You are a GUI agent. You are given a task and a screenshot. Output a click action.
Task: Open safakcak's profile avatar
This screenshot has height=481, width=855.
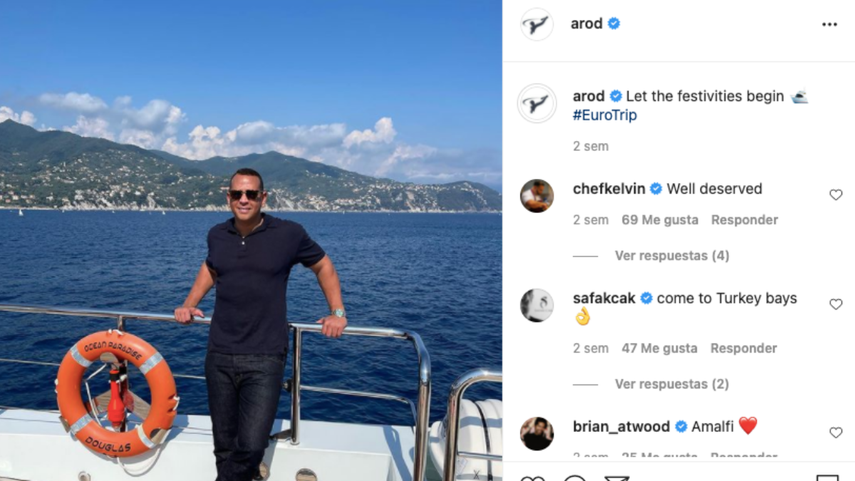pos(537,305)
